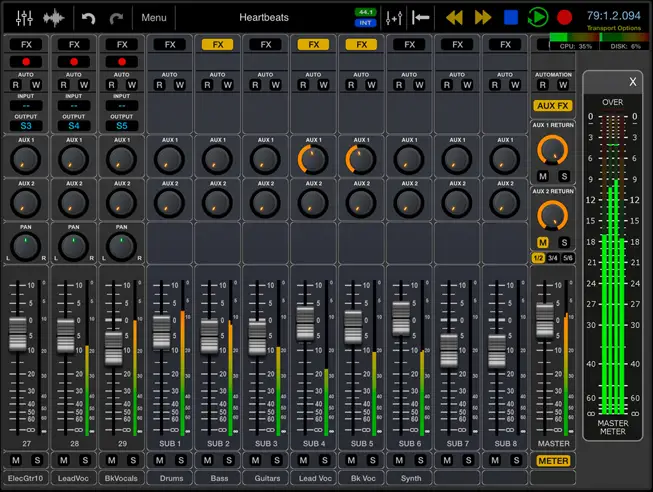Viewport: 653px width, 492px height.
Task: Rename the Synth subgroup label
Action: click(411, 478)
